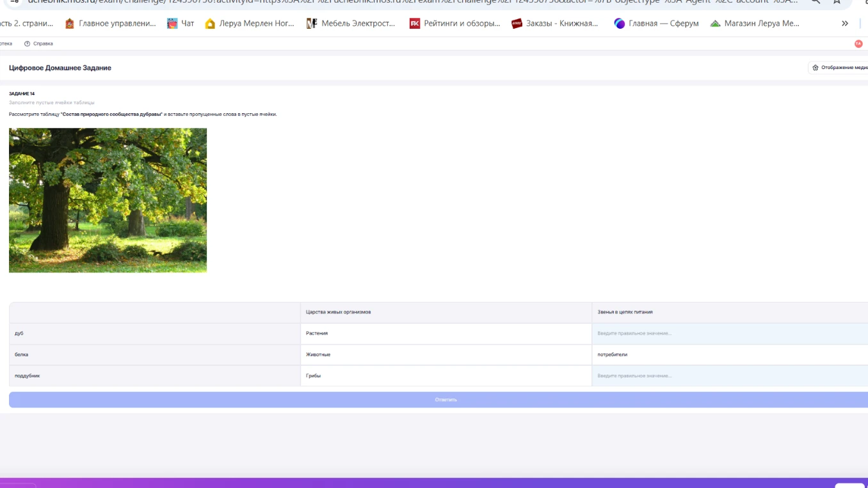Click the oak forest photo

coord(108,200)
